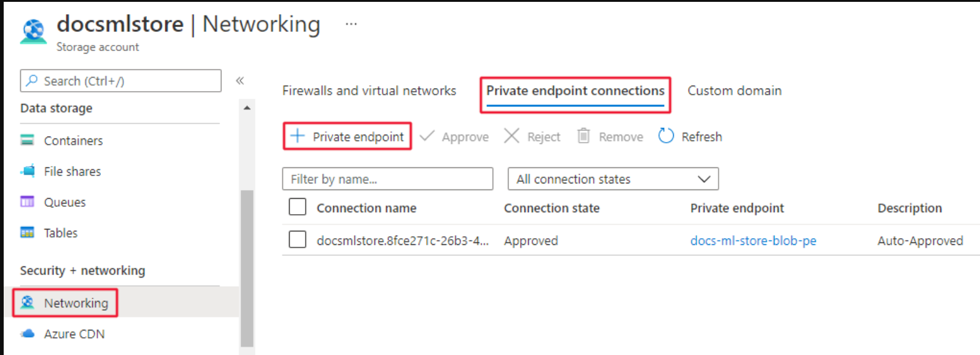
Task: Click the Description column header
Action: (x=909, y=208)
